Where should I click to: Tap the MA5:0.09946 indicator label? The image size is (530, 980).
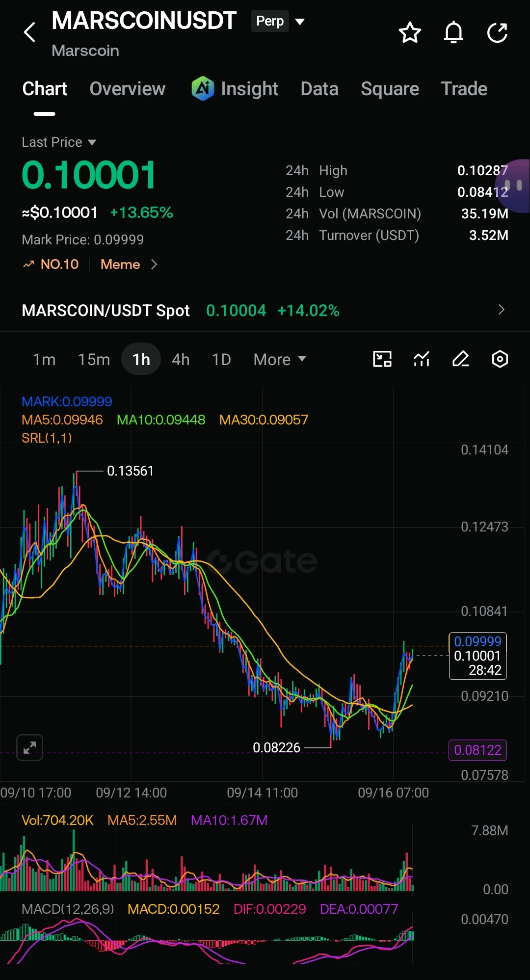pyautogui.click(x=62, y=420)
